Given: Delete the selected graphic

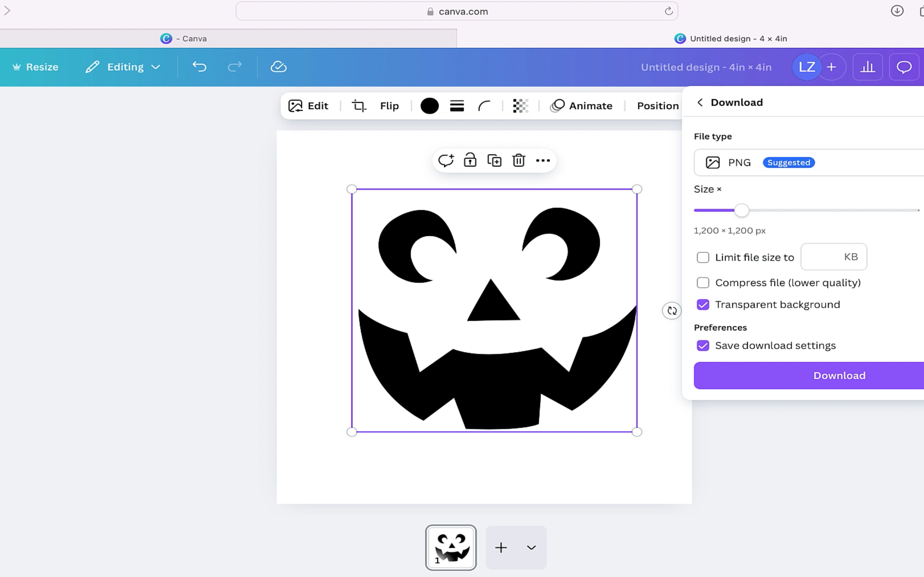Looking at the screenshot, I should (518, 160).
